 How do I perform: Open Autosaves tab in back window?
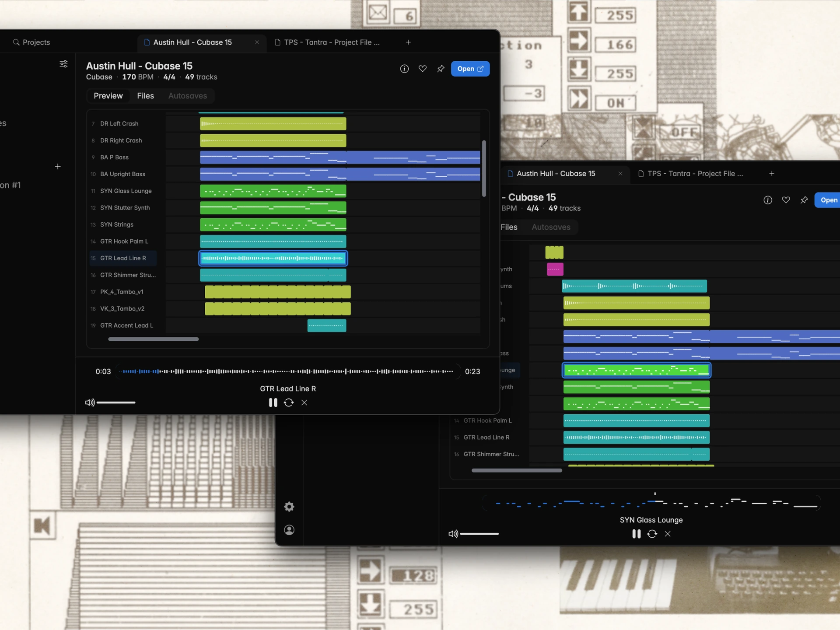[551, 227]
